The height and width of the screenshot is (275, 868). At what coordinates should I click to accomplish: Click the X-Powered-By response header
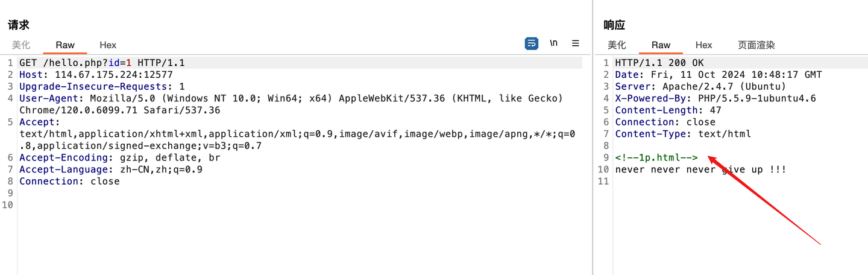pyautogui.click(x=715, y=98)
